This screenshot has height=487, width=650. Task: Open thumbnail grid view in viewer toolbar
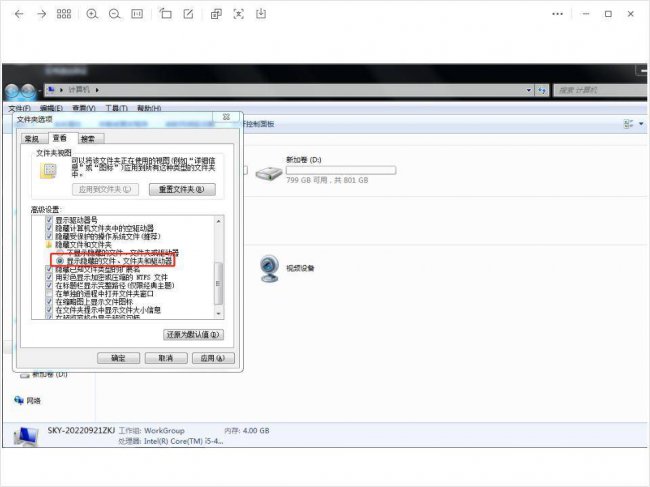pyautogui.click(x=64, y=14)
